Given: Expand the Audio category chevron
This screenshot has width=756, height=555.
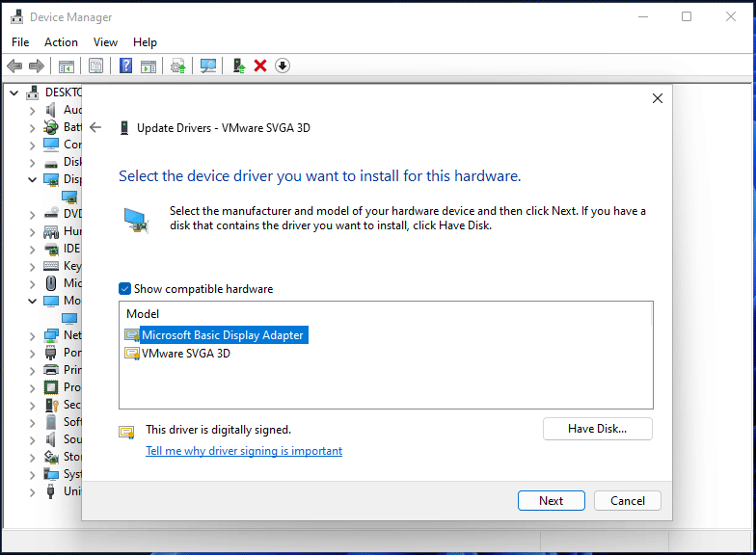Looking at the screenshot, I should (33, 111).
